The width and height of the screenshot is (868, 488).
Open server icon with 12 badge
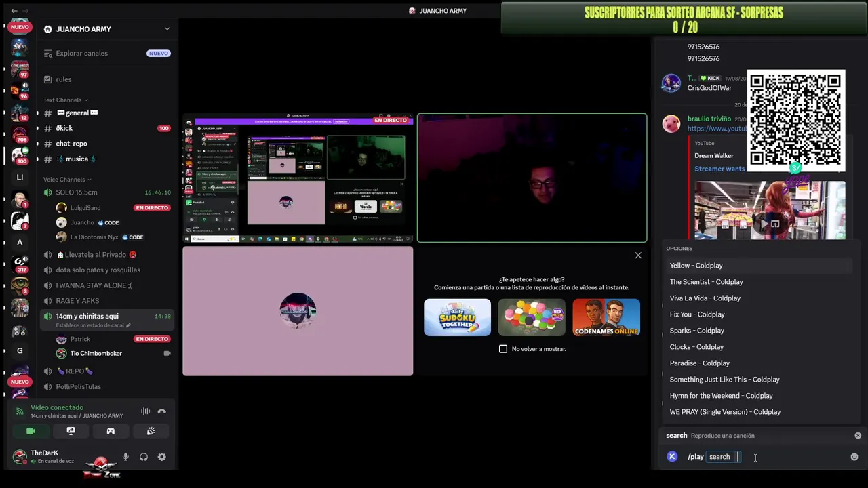20,113
